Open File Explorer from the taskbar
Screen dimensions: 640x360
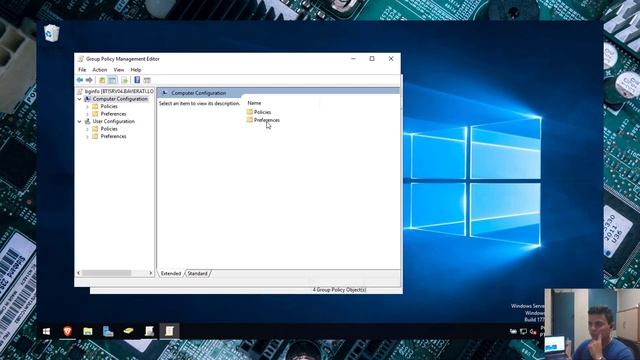(88, 331)
